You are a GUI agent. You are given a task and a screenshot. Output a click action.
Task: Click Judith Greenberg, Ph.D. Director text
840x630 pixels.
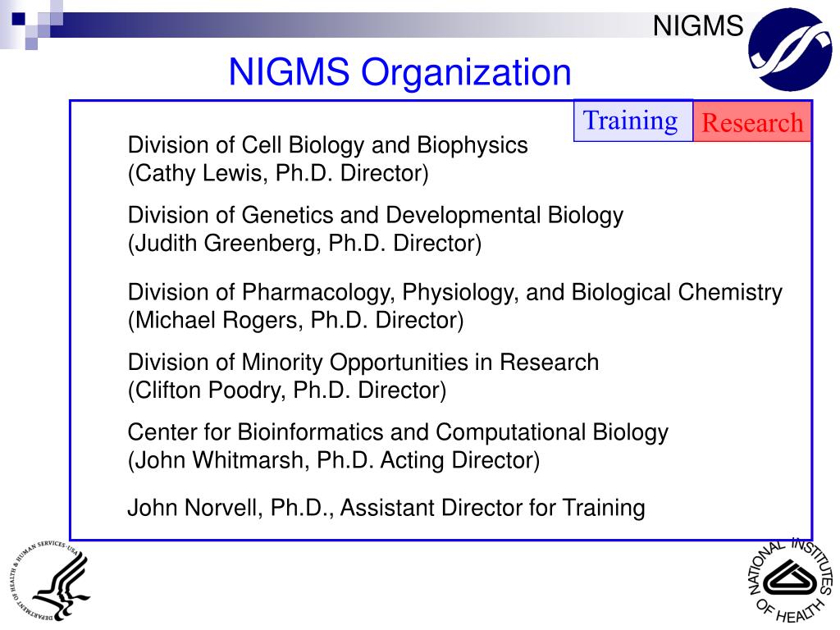[304, 243]
